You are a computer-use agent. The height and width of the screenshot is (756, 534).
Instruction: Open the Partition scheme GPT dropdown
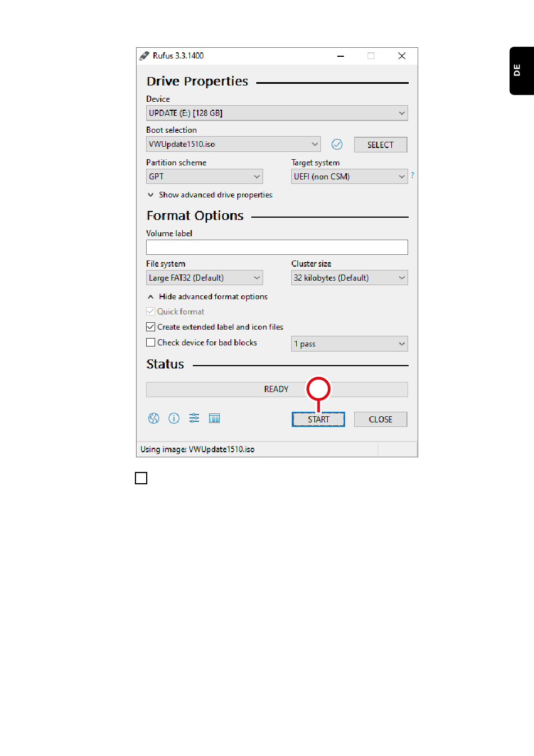(x=205, y=177)
